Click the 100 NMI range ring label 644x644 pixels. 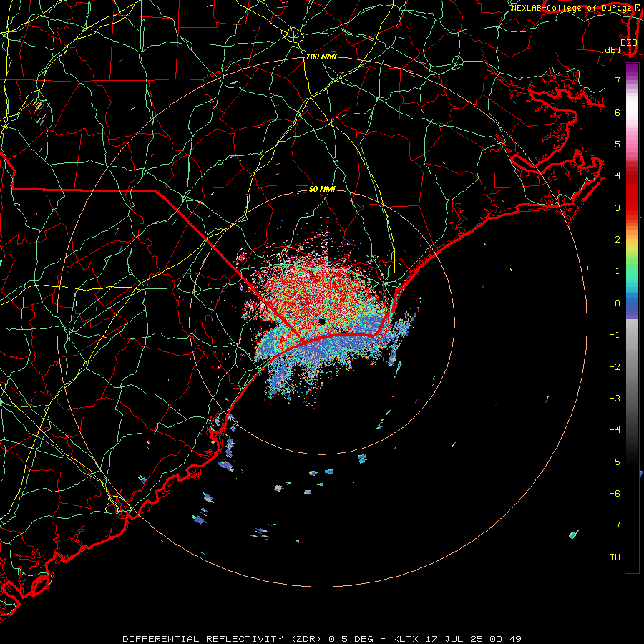click(321, 57)
